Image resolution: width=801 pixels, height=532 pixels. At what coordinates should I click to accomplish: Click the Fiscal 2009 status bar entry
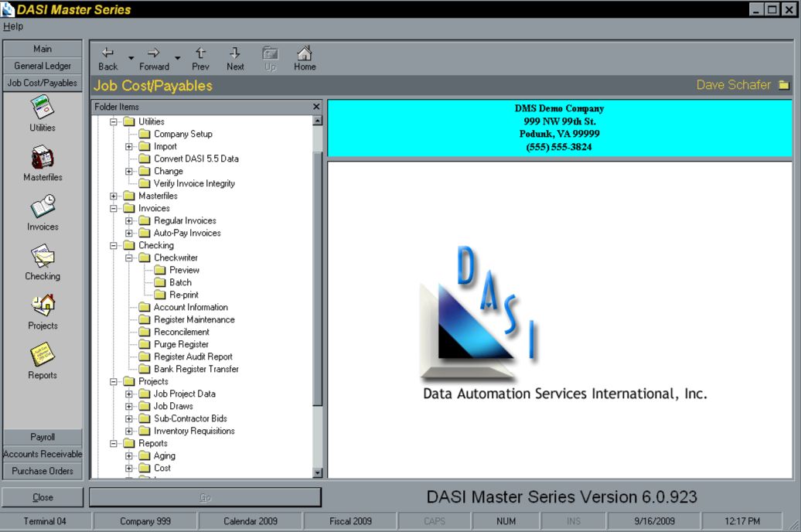coord(350,521)
